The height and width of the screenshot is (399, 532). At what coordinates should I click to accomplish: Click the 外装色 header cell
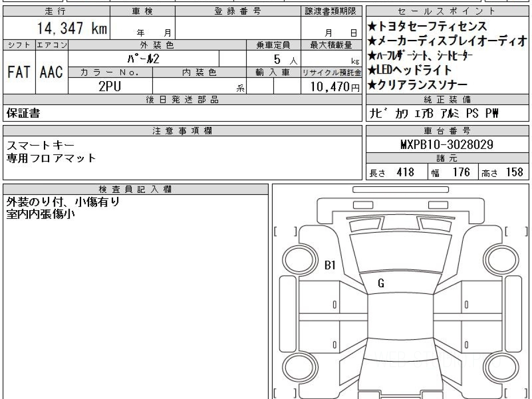[x=157, y=45]
